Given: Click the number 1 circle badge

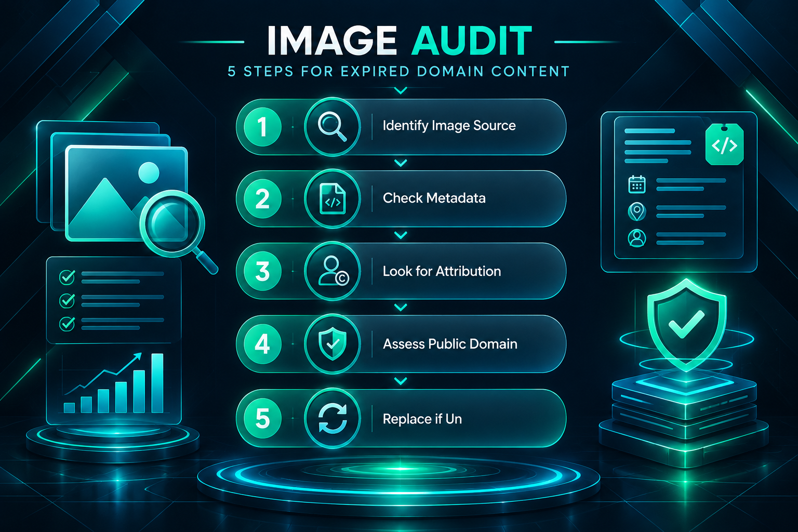Looking at the screenshot, I should tap(262, 127).
